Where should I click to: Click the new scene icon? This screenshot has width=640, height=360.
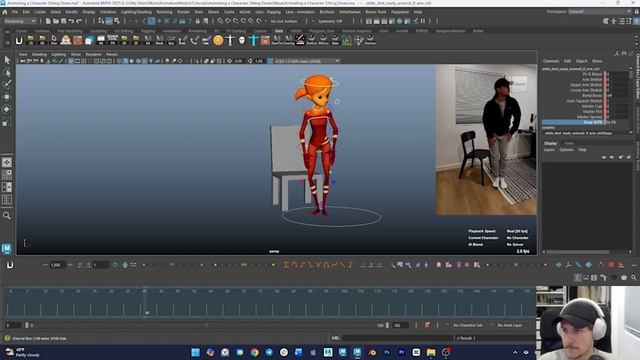pos(48,21)
